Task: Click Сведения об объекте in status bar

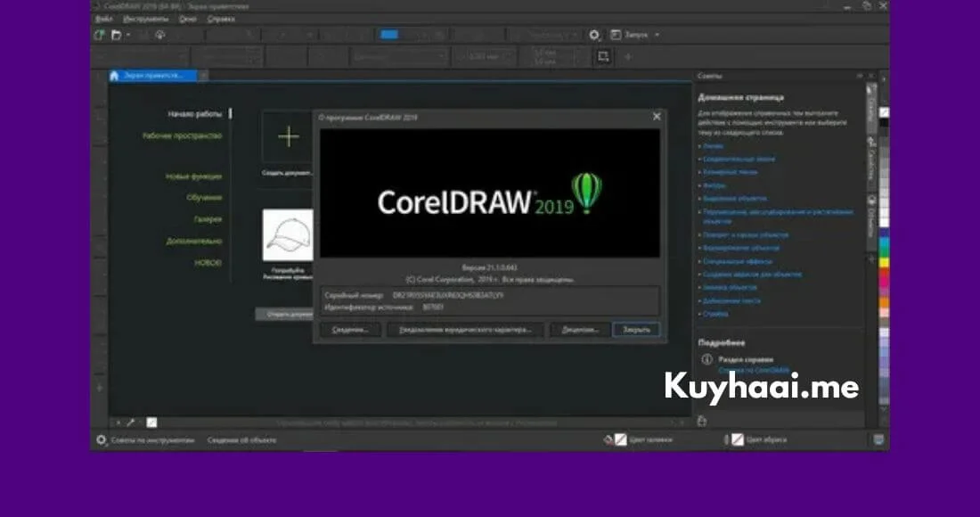Action: 241,440
